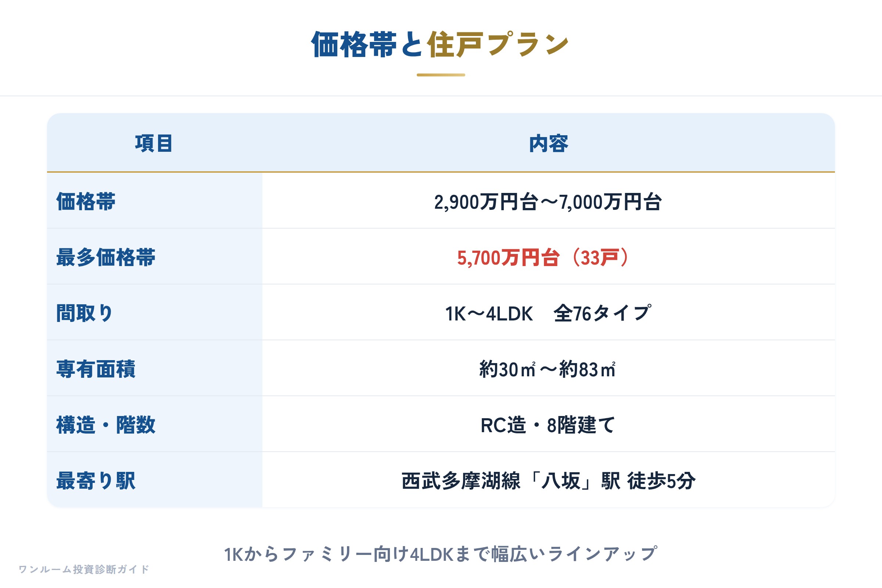
Task: Click the red 5,700万円台（33戸） value
Action: (x=544, y=257)
